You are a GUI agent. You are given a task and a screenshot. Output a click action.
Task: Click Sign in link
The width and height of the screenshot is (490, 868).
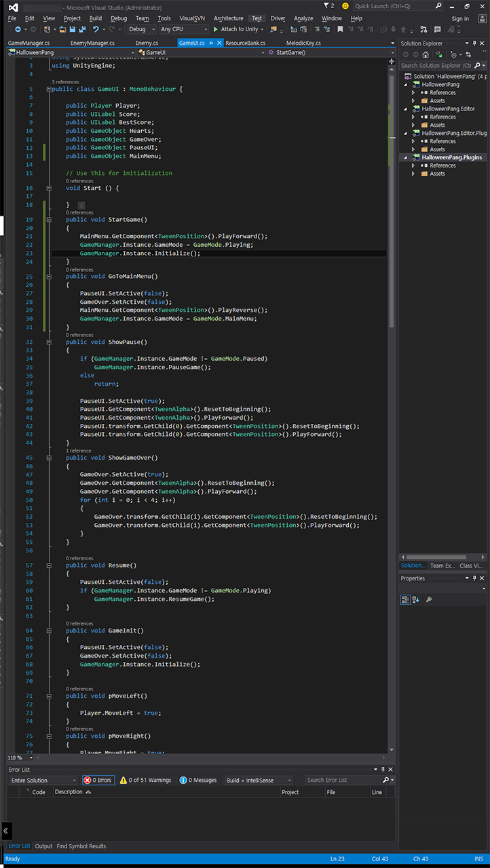point(459,18)
